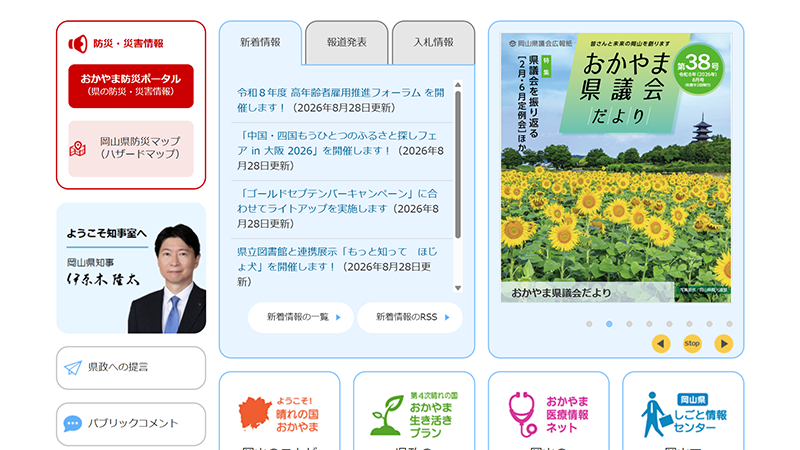
Task: Switch to the 新着情報 tab
Action: pyautogui.click(x=260, y=42)
